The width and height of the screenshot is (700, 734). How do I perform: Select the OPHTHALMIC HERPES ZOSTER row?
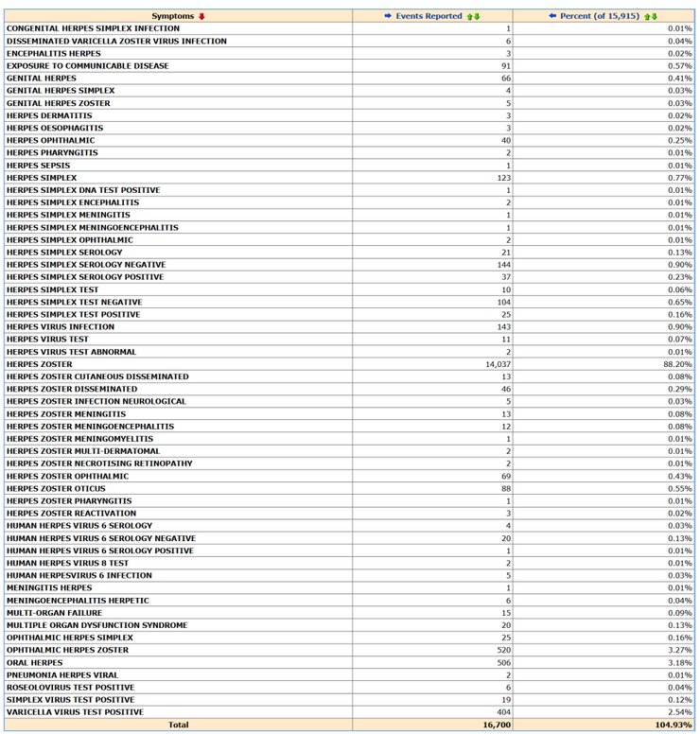(x=349, y=650)
